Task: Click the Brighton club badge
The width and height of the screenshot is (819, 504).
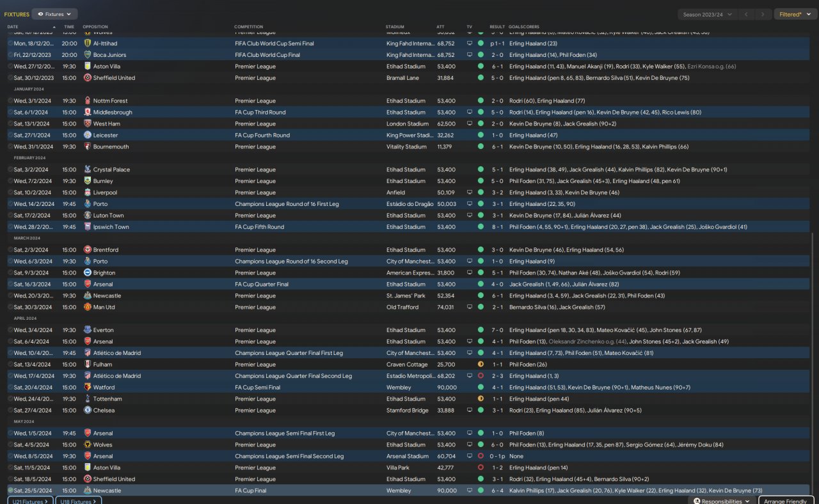Action: pyautogui.click(x=88, y=273)
